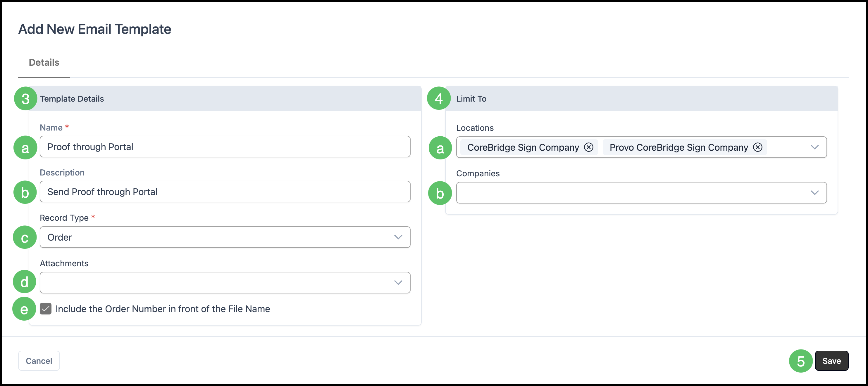Click the 'c' marker beside Record Type
Viewport: 868px width, 386px height.
coord(25,238)
